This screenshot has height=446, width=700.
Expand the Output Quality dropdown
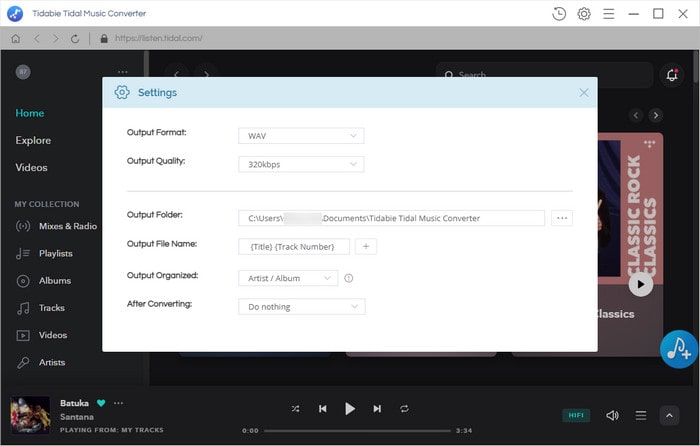tap(301, 164)
